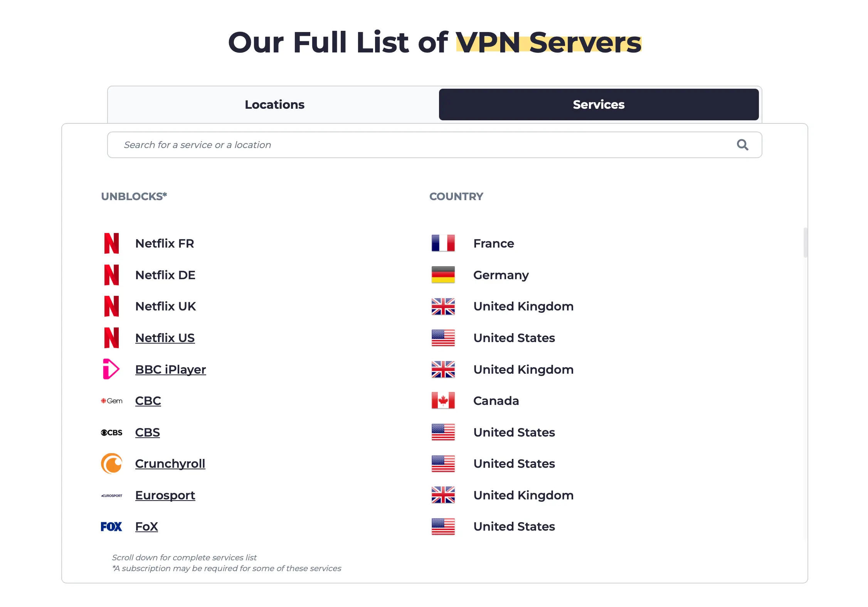The width and height of the screenshot is (868, 607).
Task: Click the FOX logo icon
Action: click(x=111, y=526)
